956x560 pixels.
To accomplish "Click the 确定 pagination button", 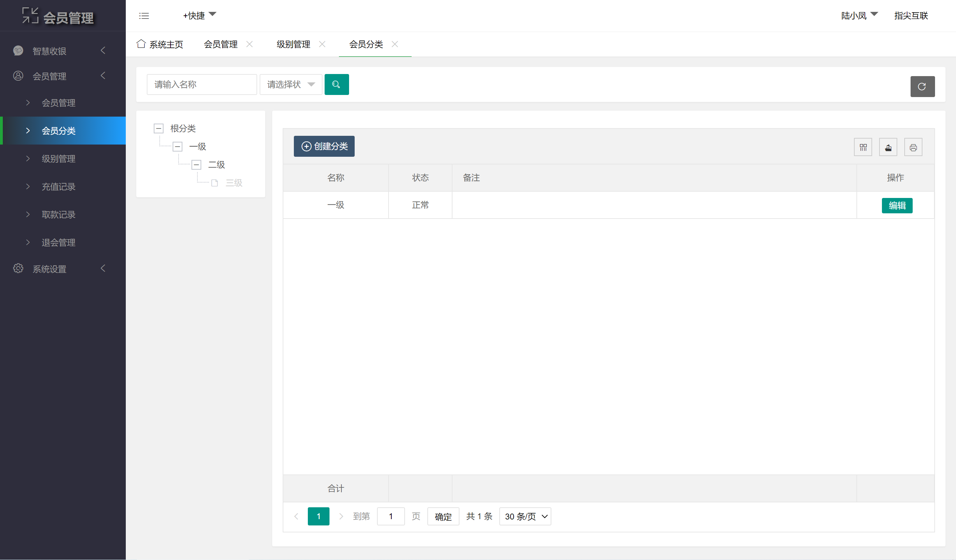I will pyautogui.click(x=443, y=516).
